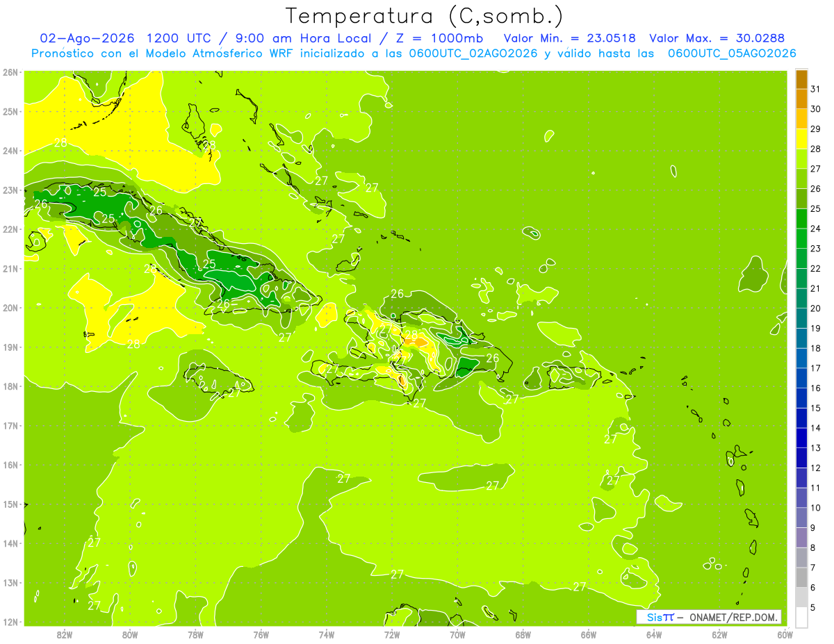Click the '62W' longitude label
This screenshot has height=644, width=834.
pyautogui.click(x=719, y=634)
